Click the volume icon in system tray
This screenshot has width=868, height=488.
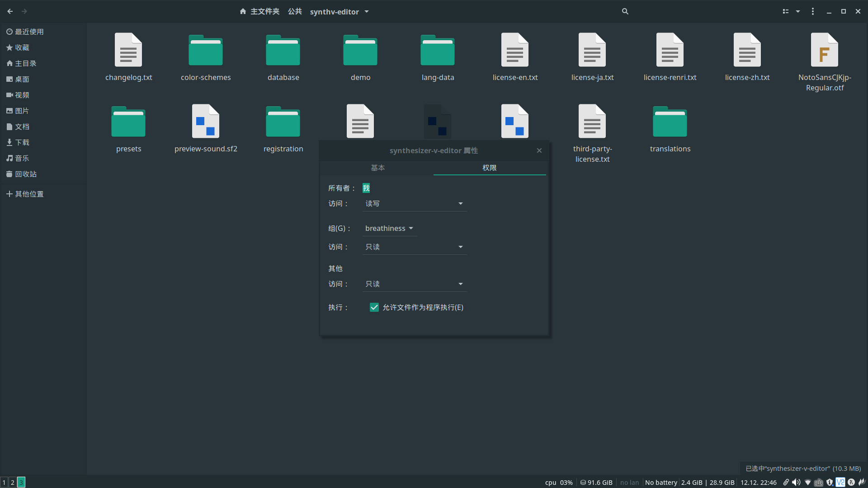796,482
